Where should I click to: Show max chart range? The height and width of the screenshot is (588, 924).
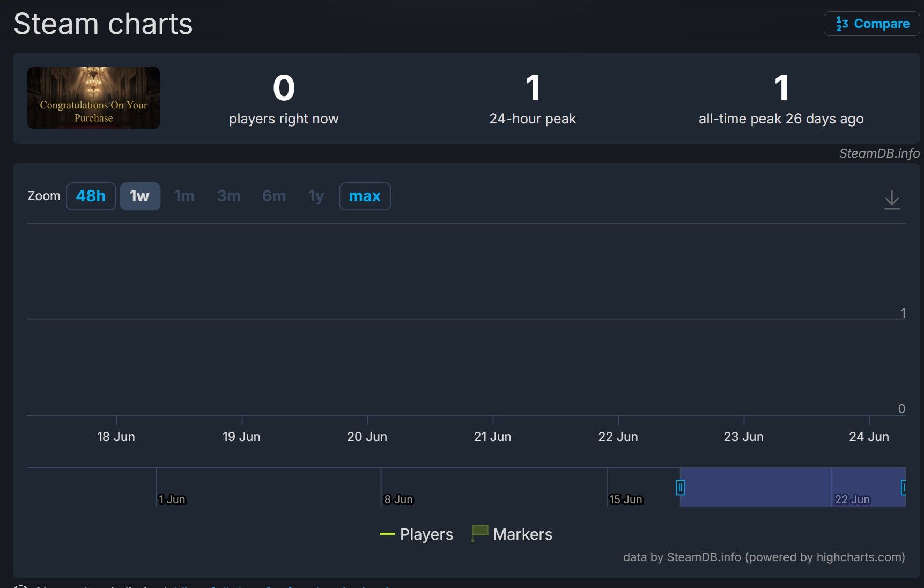pyautogui.click(x=365, y=196)
